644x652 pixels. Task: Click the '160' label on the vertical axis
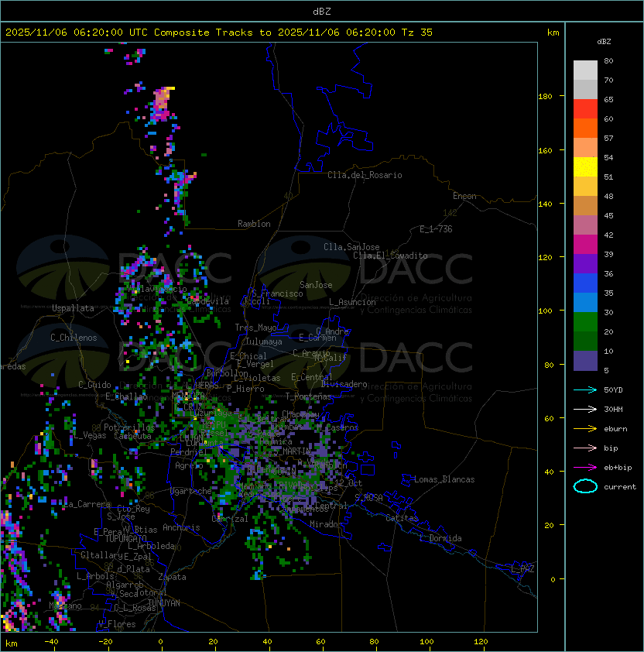545,150
